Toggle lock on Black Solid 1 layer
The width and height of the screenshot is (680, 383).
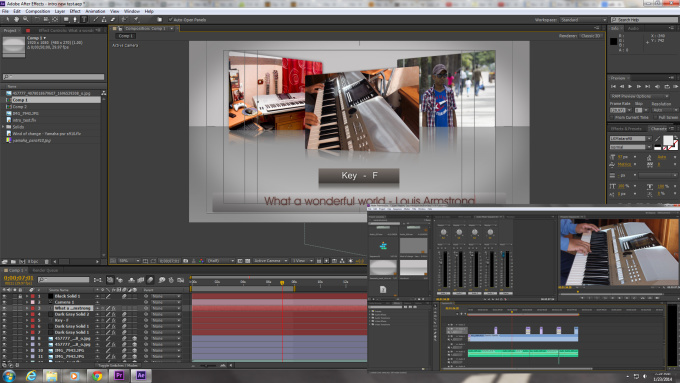(20, 296)
